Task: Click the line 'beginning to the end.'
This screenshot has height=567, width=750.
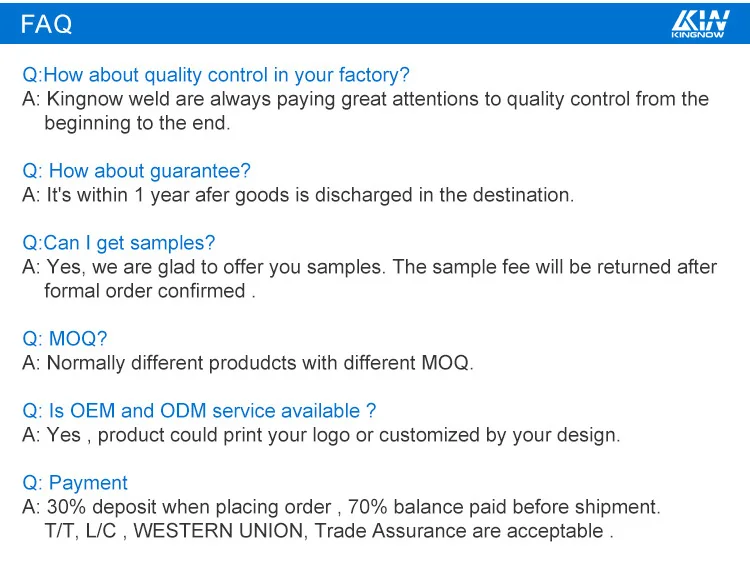Action: [x=137, y=123]
